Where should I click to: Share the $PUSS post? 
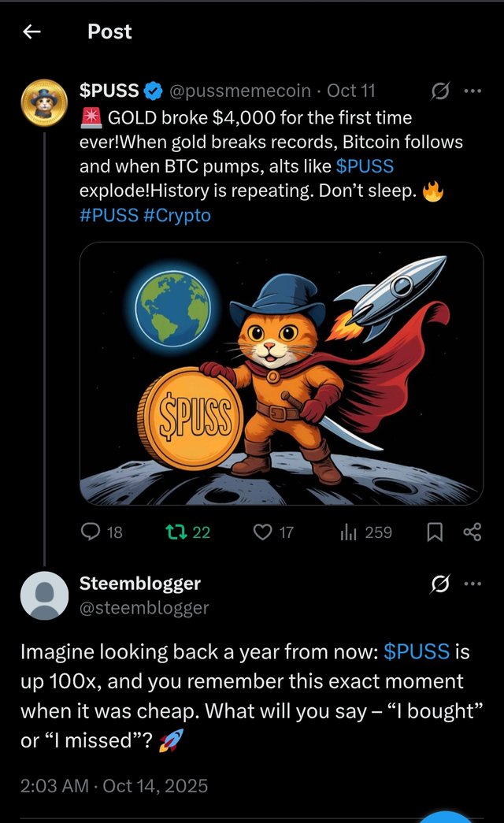pos(472,532)
